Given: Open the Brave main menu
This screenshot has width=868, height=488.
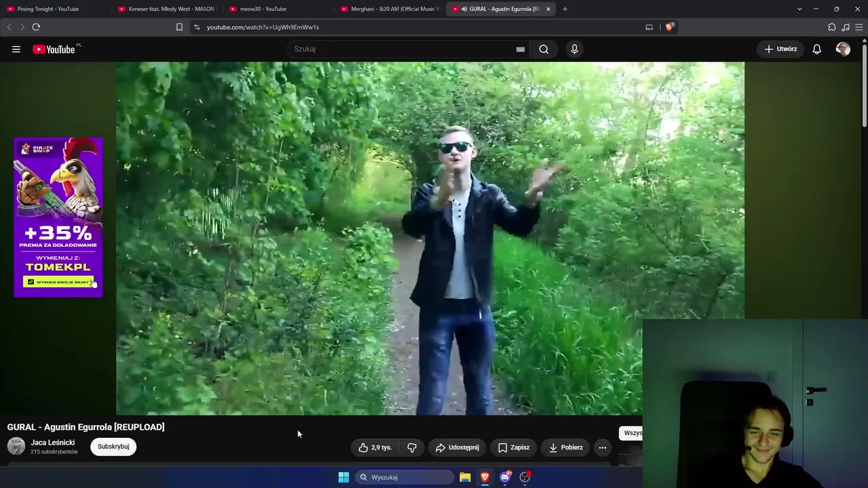Looking at the screenshot, I should click(859, 27).
